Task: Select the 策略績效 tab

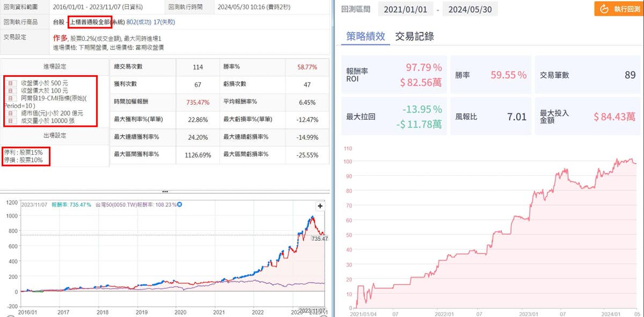Action: (365, 37)
